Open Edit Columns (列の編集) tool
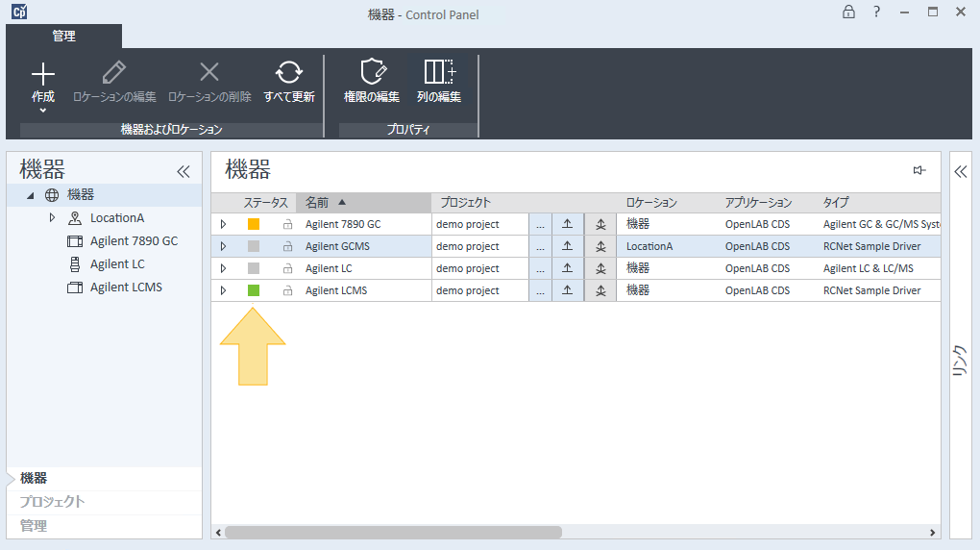980x550 pixels. point(439,73)
